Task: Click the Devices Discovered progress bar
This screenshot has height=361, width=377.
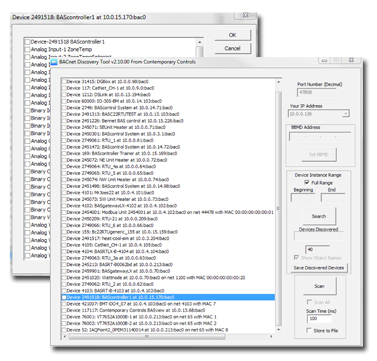Action: pyautogui.click(x=318, y=236)
